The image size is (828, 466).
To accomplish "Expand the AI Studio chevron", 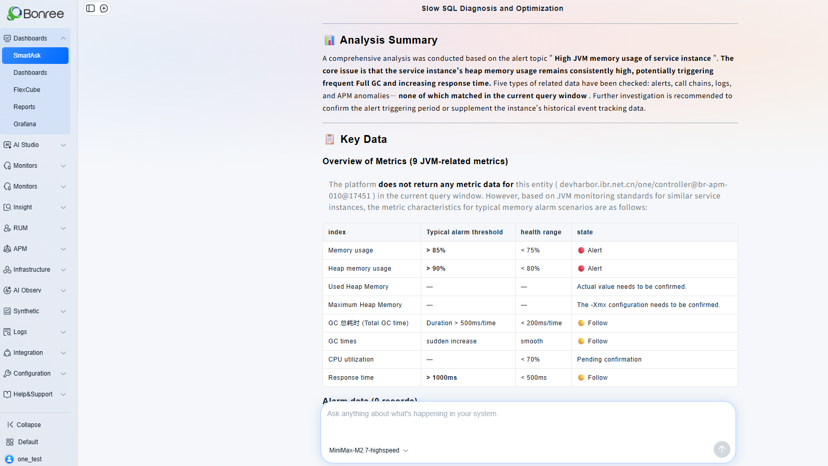I will (63, 145).
